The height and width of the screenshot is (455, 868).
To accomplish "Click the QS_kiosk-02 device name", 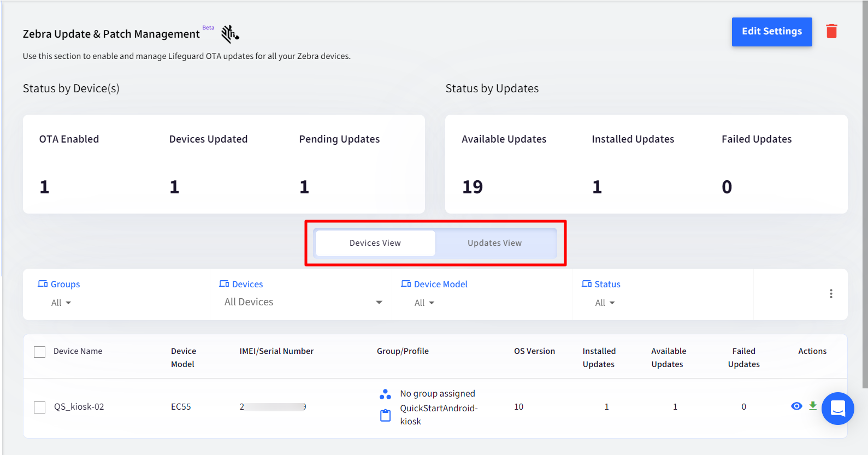I will (x=79, y=406).
